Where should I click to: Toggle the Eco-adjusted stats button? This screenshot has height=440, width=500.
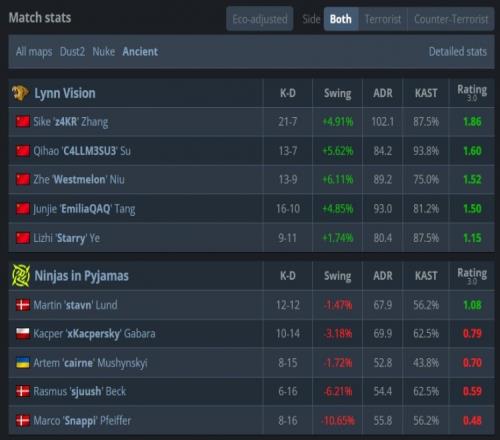(x=260, y=19)
